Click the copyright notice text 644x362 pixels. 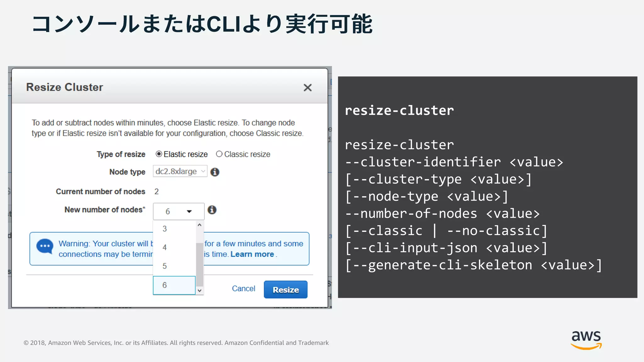pos(176,343)
